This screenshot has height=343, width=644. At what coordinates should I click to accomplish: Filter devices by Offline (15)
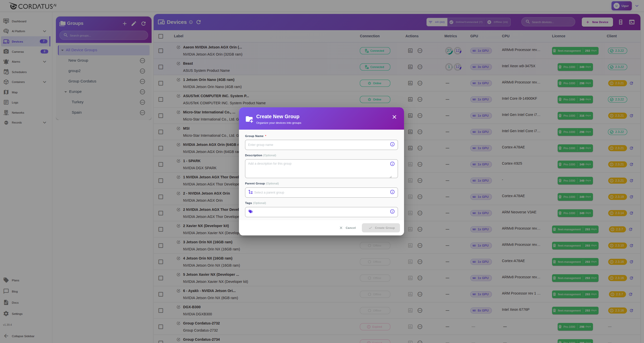[x=498, y=22]
